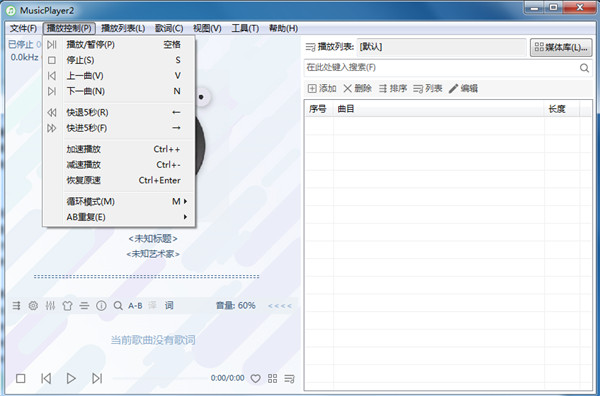Image resolution: width=600 pixels, height=396 pixels.
Task: Choose 减速播放 slow down menu item
Action: pos(119,165)
